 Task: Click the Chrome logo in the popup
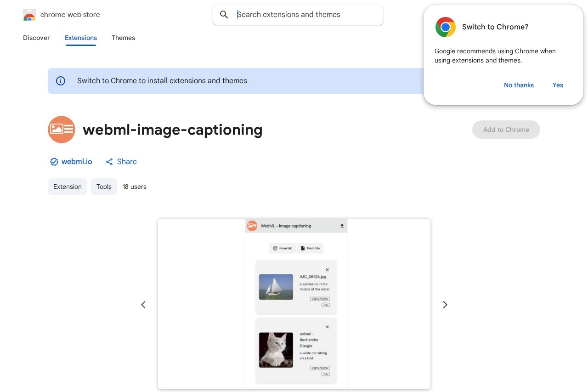(x=445, y=27)
